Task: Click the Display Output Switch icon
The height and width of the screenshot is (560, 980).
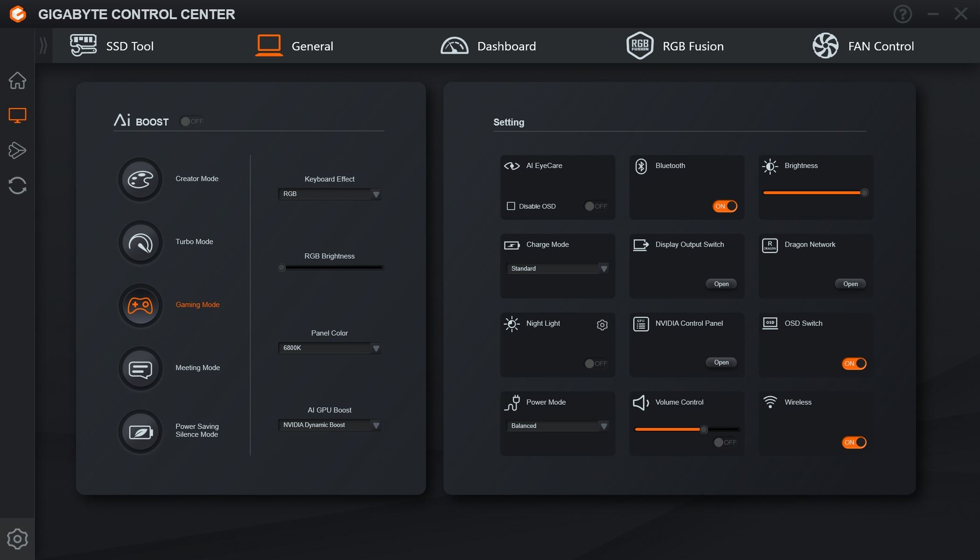Action: 641,245
